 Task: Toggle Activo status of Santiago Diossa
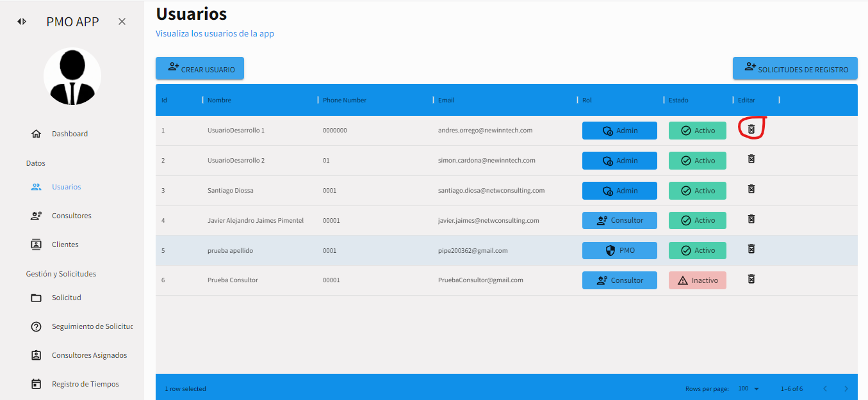(698, 191)
